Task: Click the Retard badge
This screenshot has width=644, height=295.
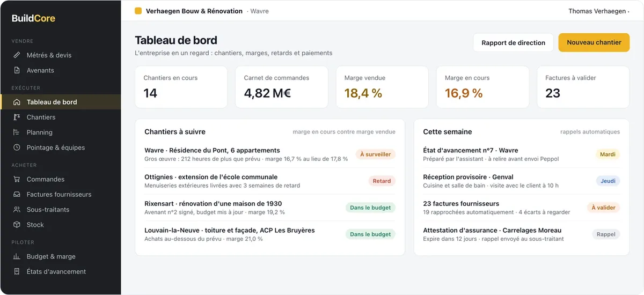Action: 382,181
